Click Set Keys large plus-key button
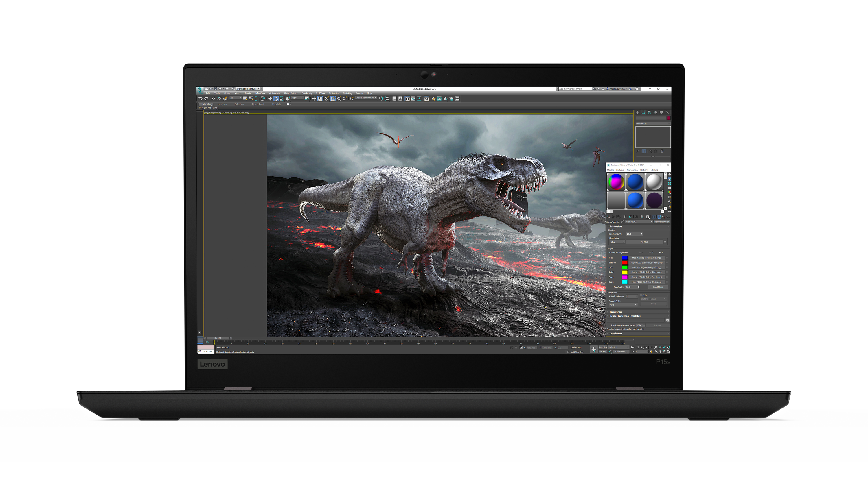This screenshot has height=488, width=868. (x=594, y=349)
